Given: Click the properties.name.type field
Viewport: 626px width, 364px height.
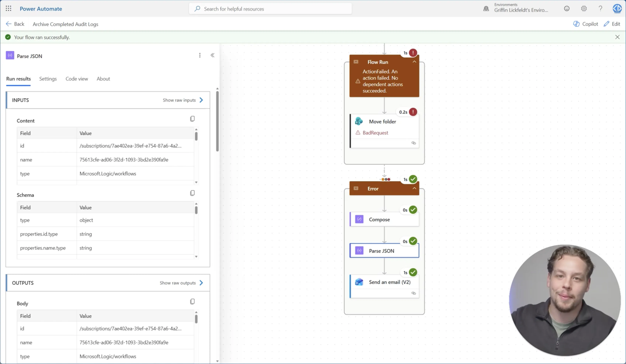Looking at the screenshot, I should point(43,248).
